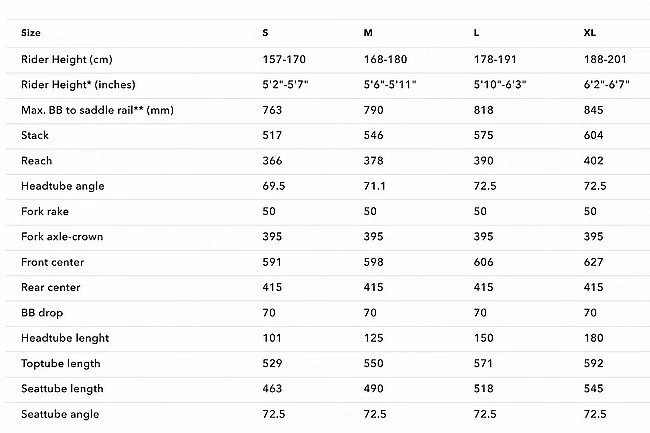Select the Reach row label
This screenshot has width=650, height=433.
point(36,160)
